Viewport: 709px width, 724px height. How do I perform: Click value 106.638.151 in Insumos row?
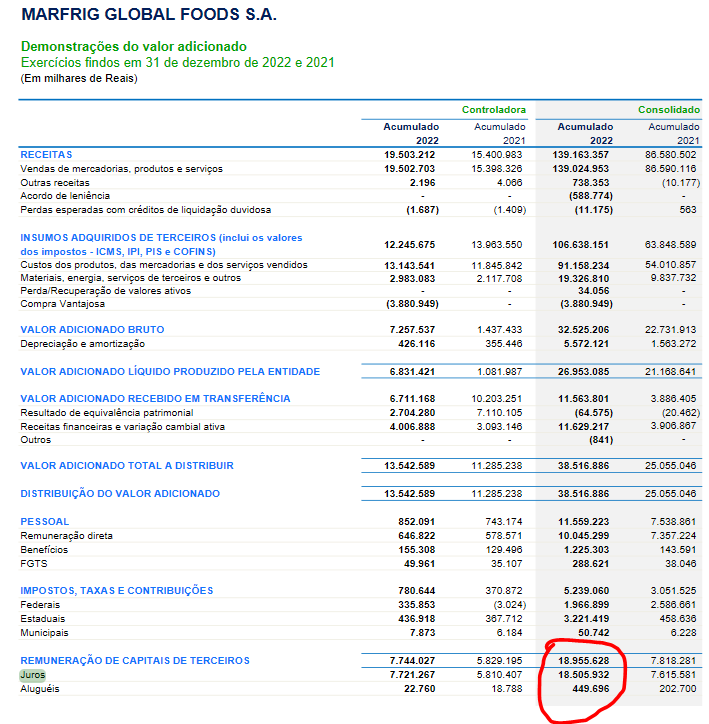pos(580,245)
